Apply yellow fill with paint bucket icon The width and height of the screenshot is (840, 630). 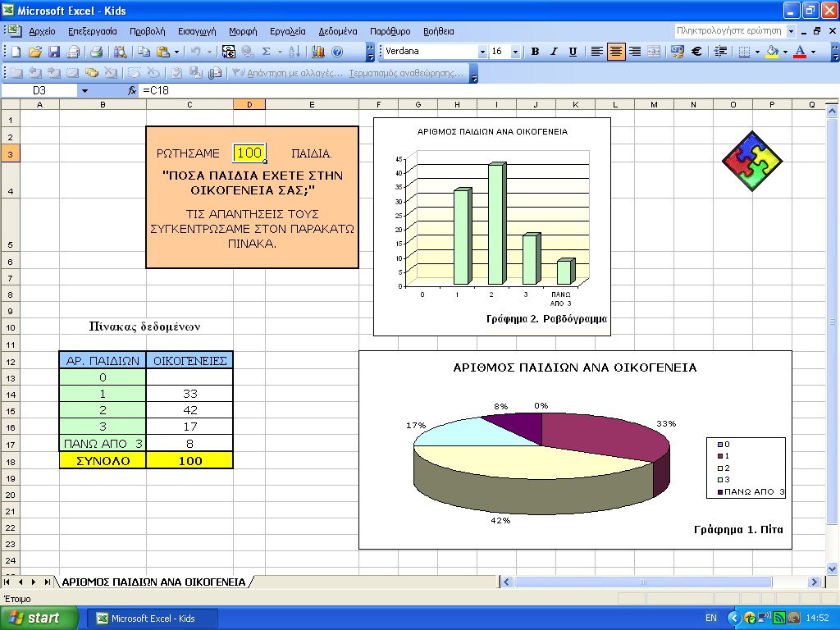coord(773,52)
